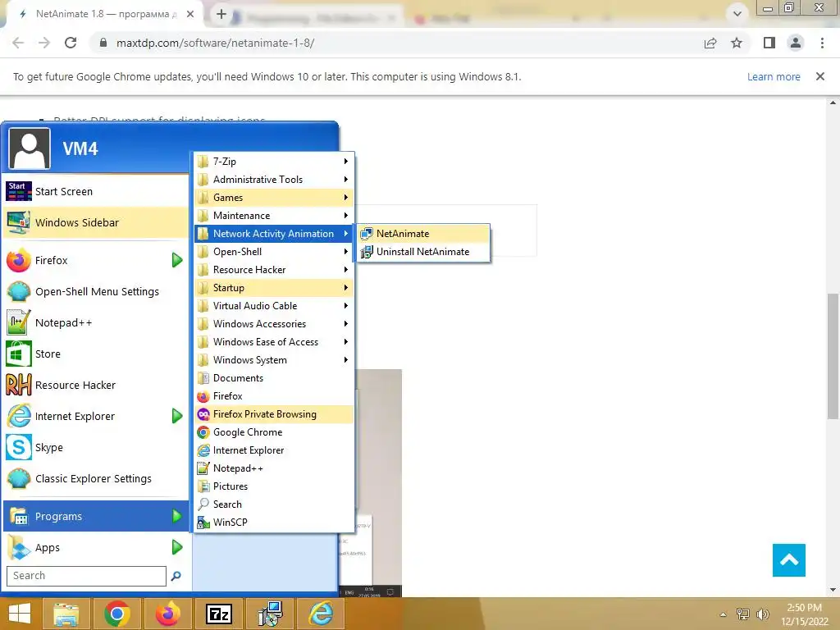Click the Firefox Private Browsing mask icon
The image size is (840, 630).
(x=203, y=414)
